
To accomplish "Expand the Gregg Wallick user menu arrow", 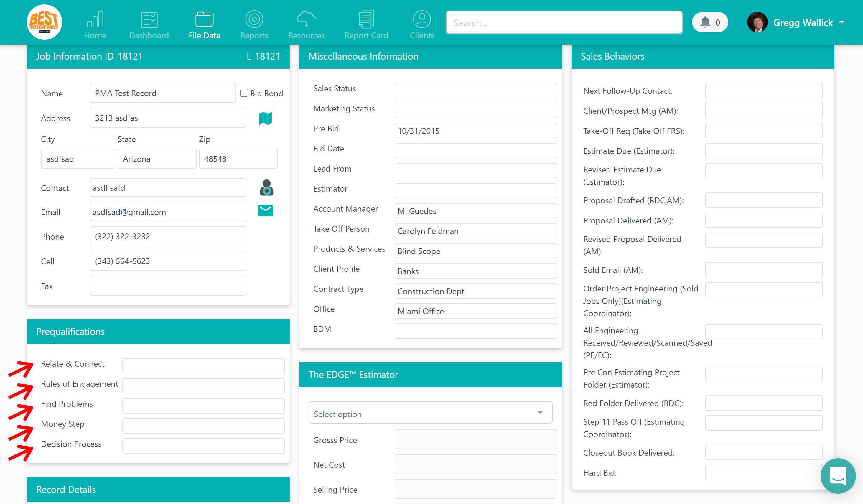I will 841,22.
